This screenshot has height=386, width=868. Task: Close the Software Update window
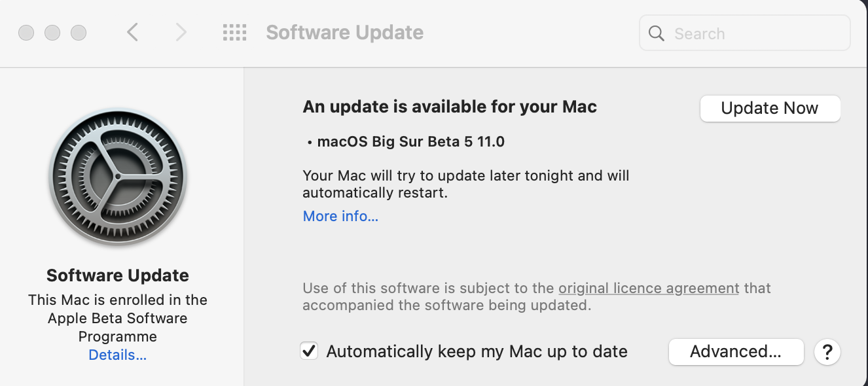pos(26,32)
